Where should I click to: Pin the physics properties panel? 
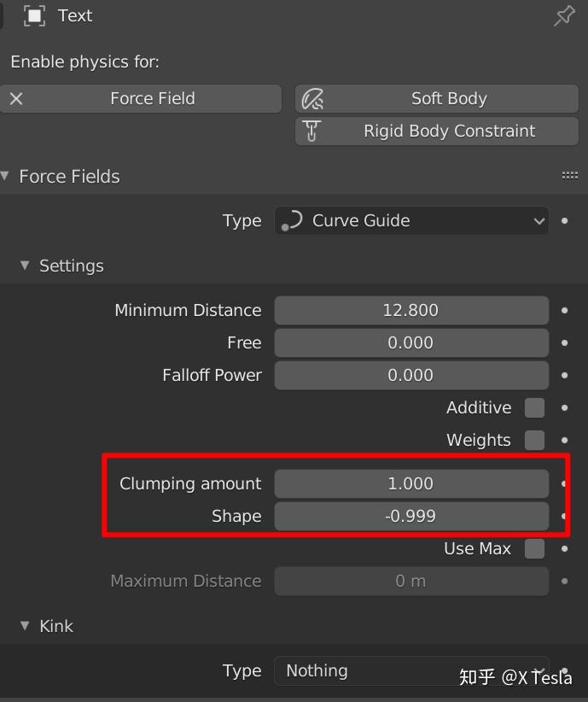click(563, 15)
